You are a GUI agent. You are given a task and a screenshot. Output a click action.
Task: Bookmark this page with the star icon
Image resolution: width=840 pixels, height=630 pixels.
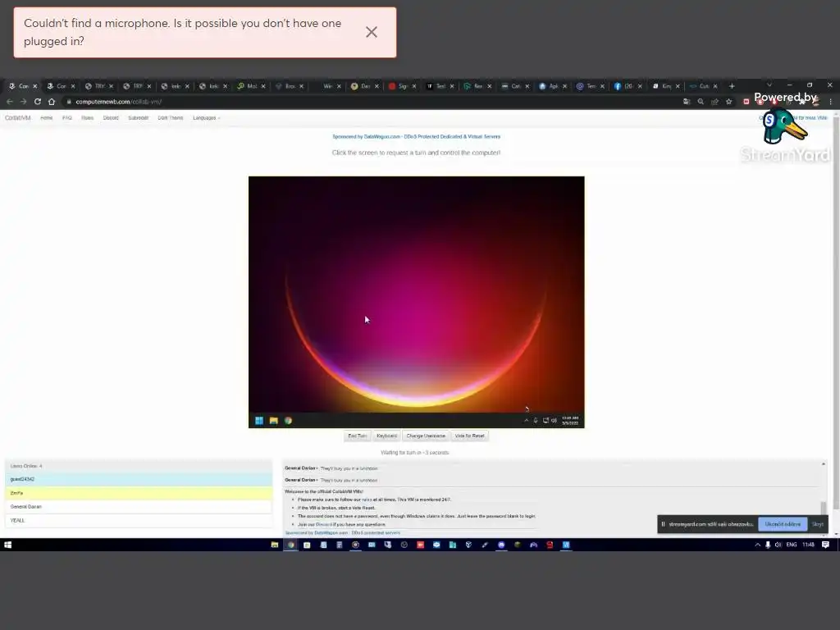(x=728, y=101)
